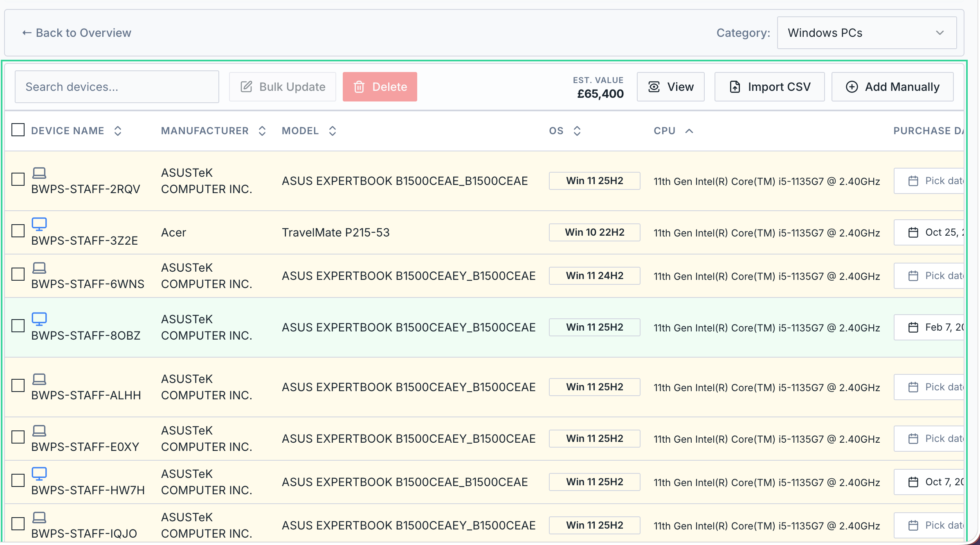Click the calendar icon beside Feb 7 date

tap(913, 327)
